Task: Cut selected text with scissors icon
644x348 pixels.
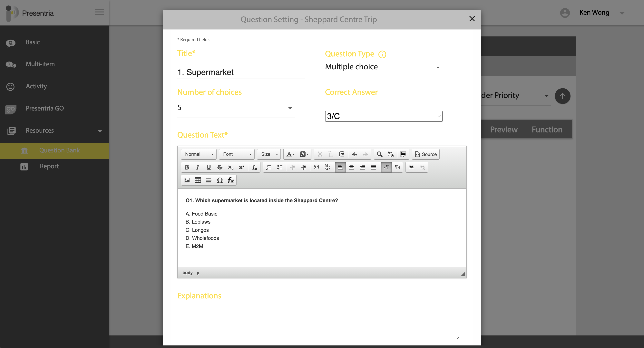Action: (320, 154)
